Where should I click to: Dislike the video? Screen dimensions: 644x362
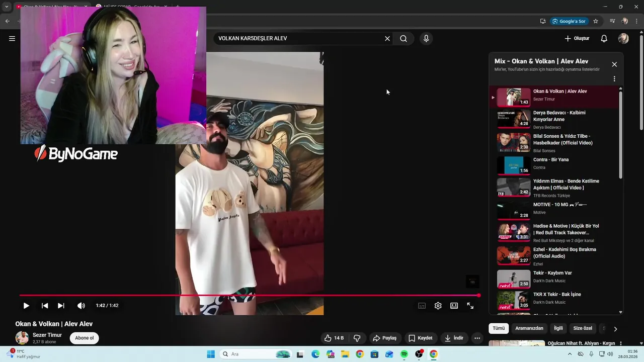pos(357,338)
